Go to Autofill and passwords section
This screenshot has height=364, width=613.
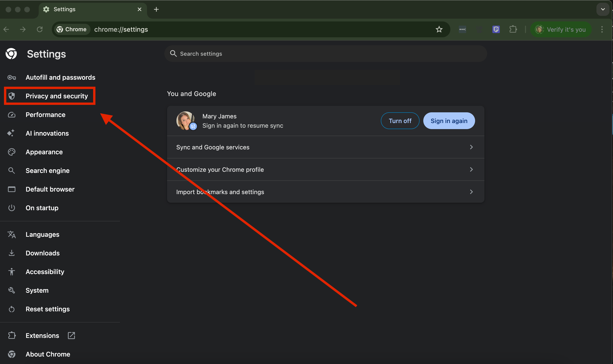60,77
